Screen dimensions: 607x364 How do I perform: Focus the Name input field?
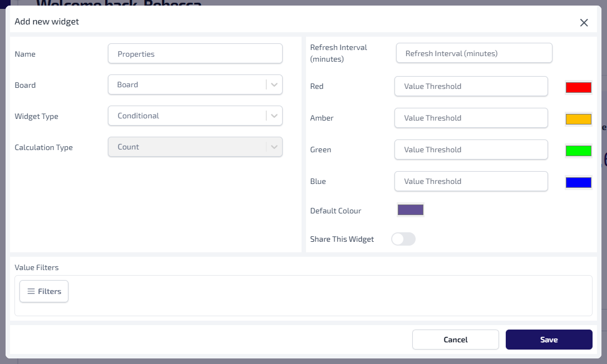tap(195, 54)
